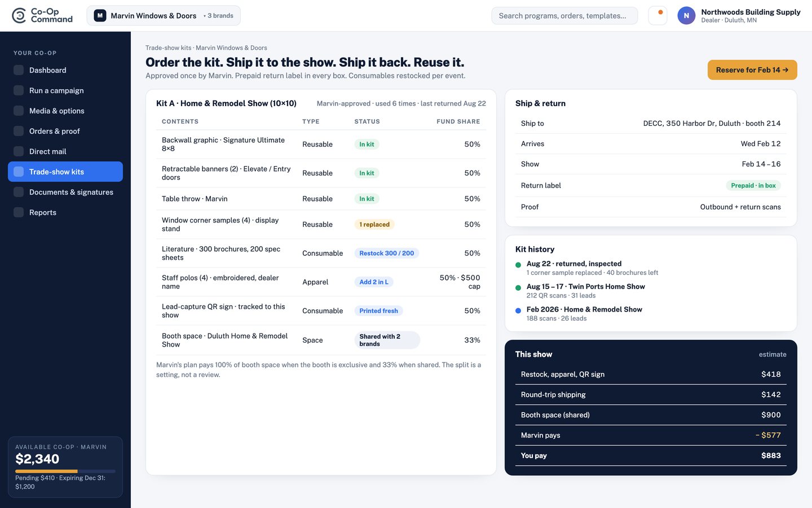Open the Northwoods account avatar
This screenshot has height=508, width=812.
pos(686,16)
